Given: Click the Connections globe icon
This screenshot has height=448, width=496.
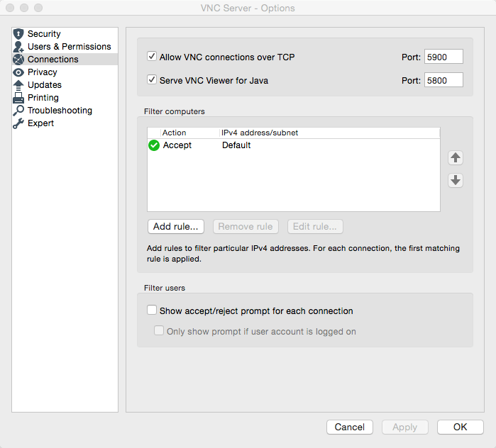Looking at the screenshot, I should (x=18, y=60).
